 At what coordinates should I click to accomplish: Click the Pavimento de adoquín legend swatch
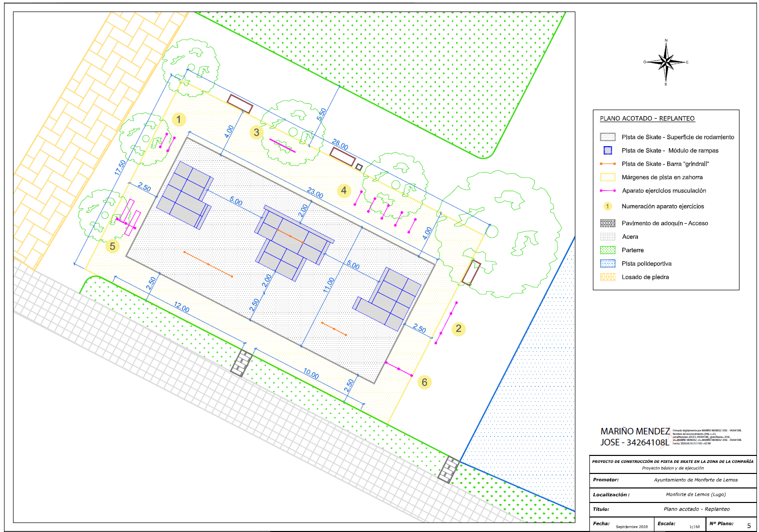tap(607, 223)
